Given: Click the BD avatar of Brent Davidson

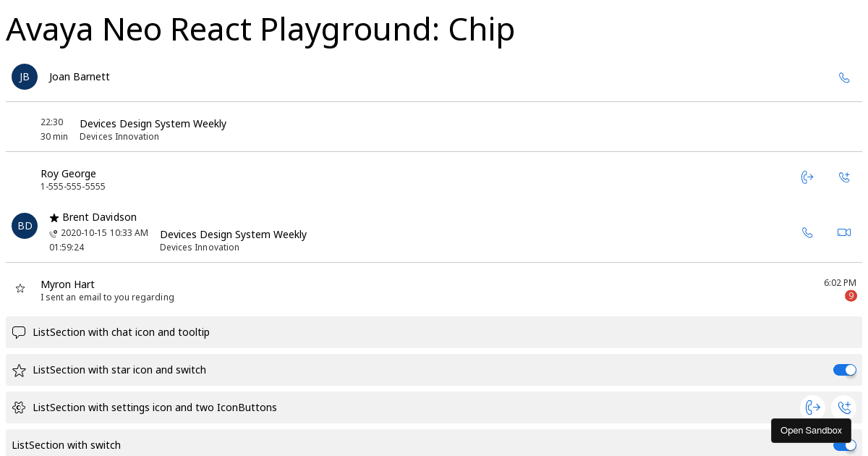Looking at the screenshot, I should point(25,226).
